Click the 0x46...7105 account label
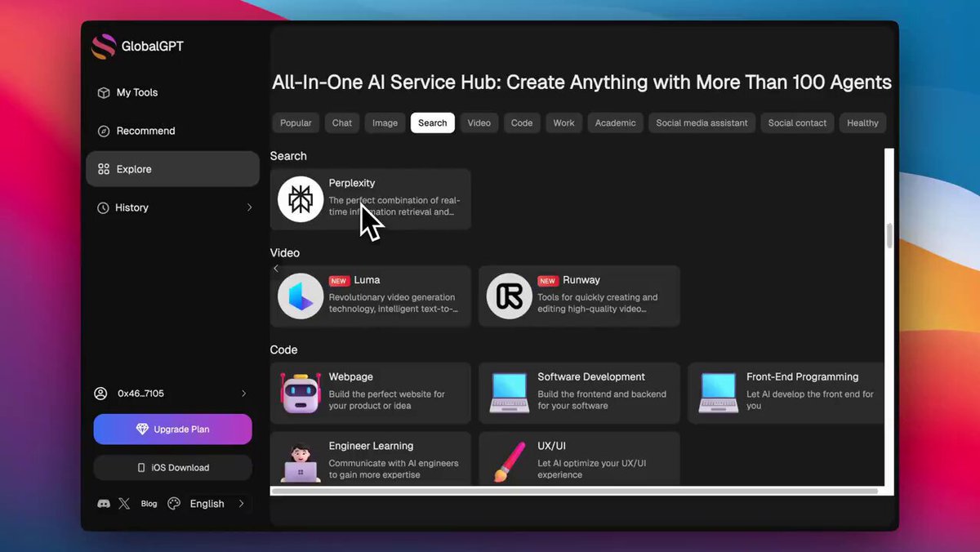 [141, 394]
